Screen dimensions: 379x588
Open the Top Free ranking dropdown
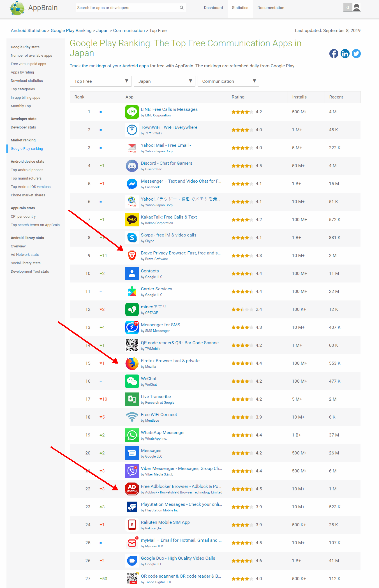tap(101, 81)
